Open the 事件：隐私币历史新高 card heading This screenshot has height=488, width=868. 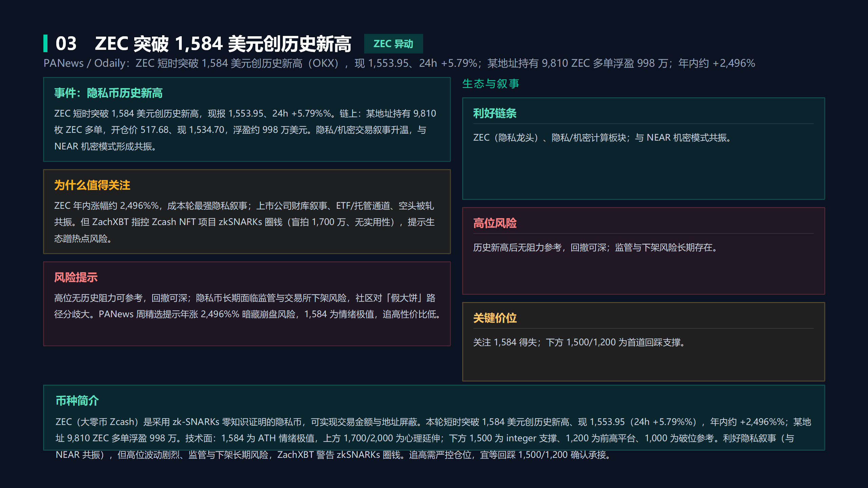coord(108,93)
